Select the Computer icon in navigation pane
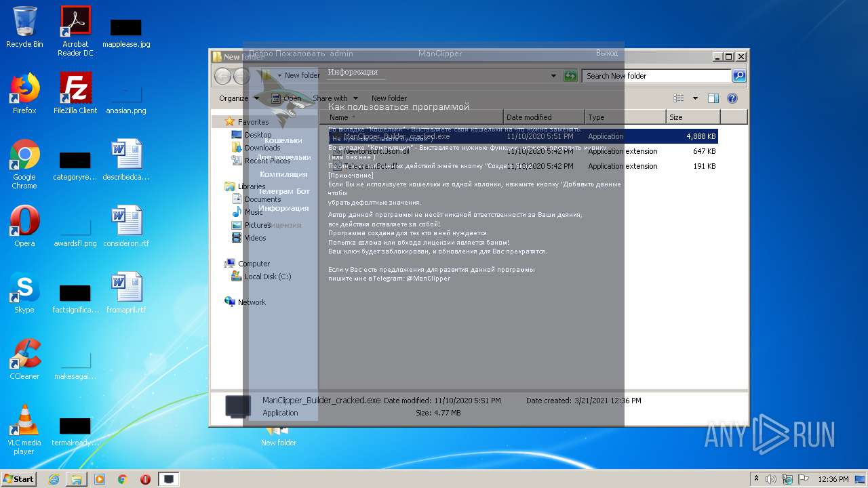 tap(230, 264)
